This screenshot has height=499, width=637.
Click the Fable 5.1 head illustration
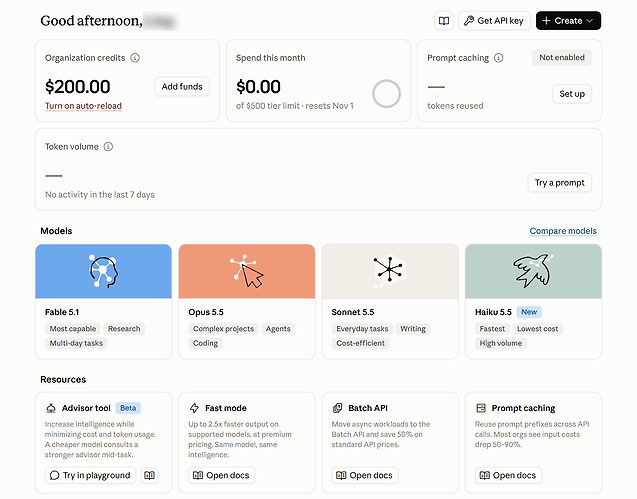click(x=103, y=271)
